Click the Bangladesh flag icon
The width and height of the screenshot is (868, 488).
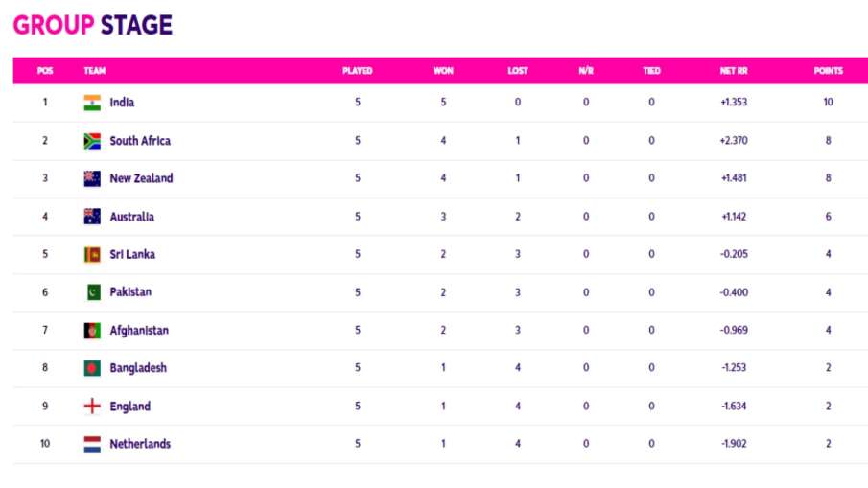coord(92,368)
